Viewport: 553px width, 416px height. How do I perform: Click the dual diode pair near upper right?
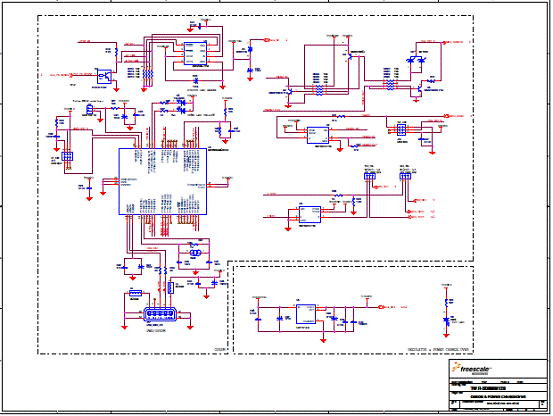click(x=416, y=60)
